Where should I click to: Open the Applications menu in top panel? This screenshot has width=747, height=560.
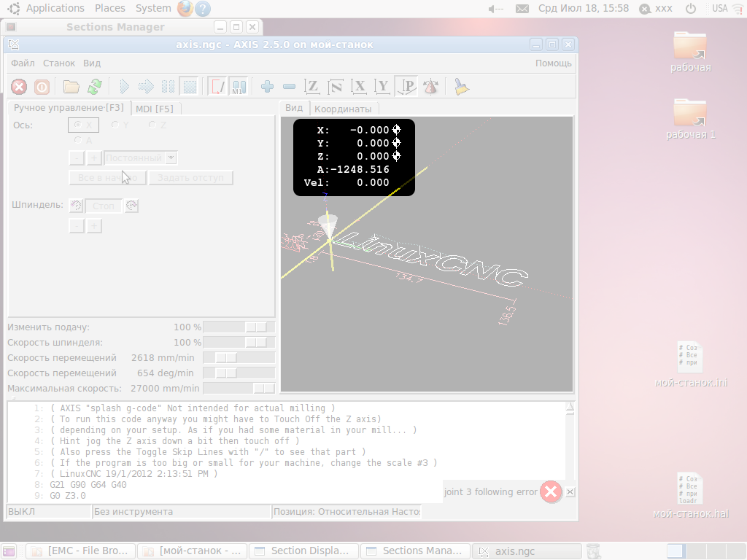pyautogui.click(x=55, y=8)
